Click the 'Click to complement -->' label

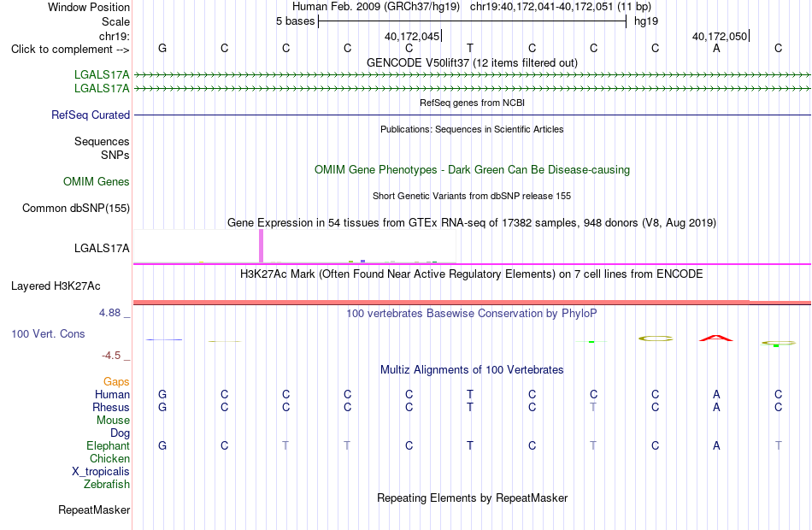point(70,50)
